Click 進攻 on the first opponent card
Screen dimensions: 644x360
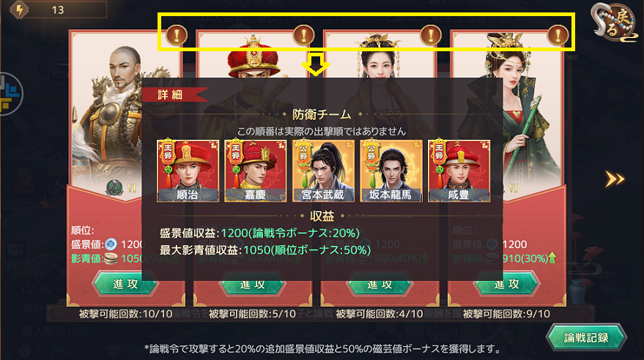[x=125, y=284]
